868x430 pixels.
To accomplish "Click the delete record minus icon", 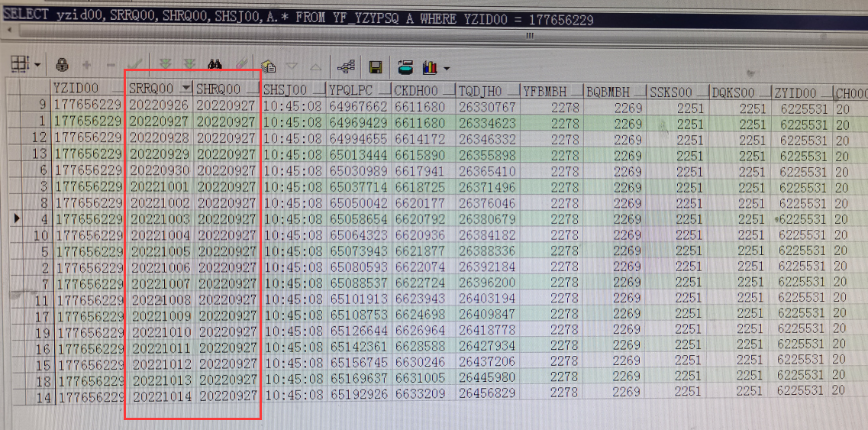I will 110,66.
